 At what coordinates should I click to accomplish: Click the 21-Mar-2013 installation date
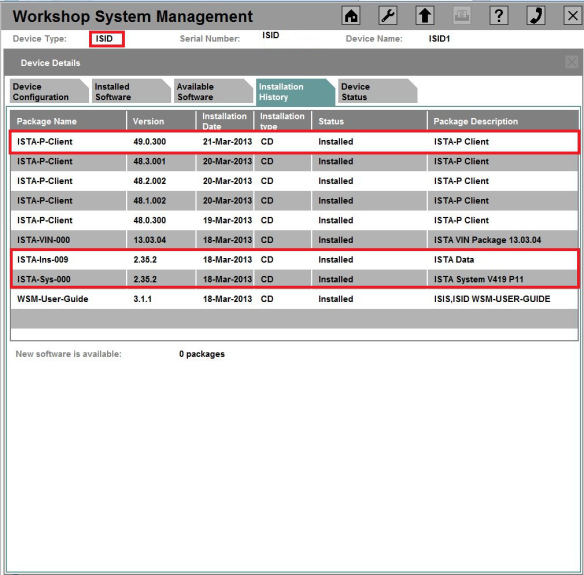227,142
